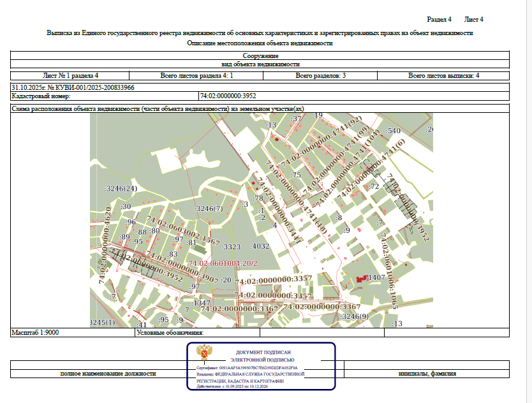532x403 pixels.
Task: Click the "Лист 4" header text
Action: coord(474,19)
